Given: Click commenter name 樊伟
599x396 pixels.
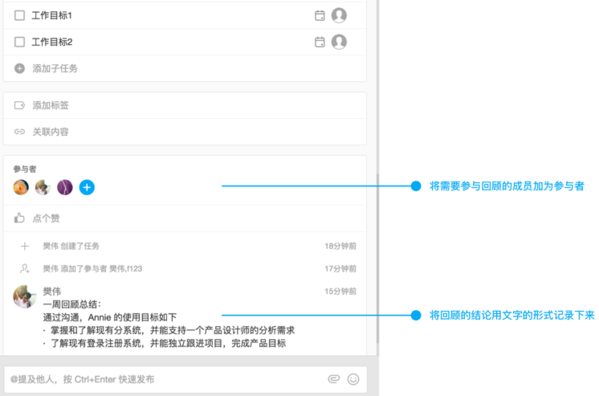Looking at the screenshot, I should pyautogui.click(x=52, y=291).
